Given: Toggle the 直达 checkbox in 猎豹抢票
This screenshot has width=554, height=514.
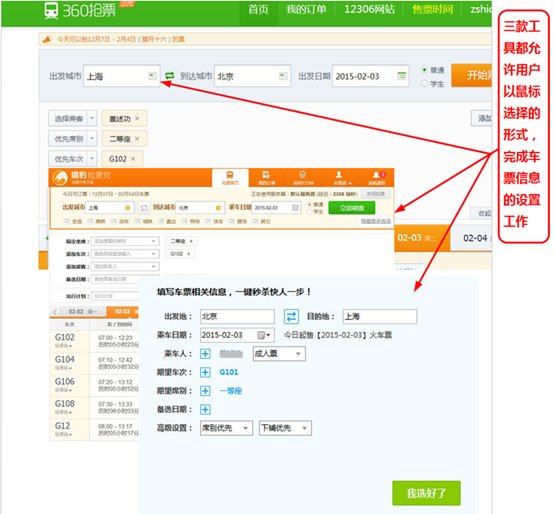Looking at the screenshot, I should point(161,221).
